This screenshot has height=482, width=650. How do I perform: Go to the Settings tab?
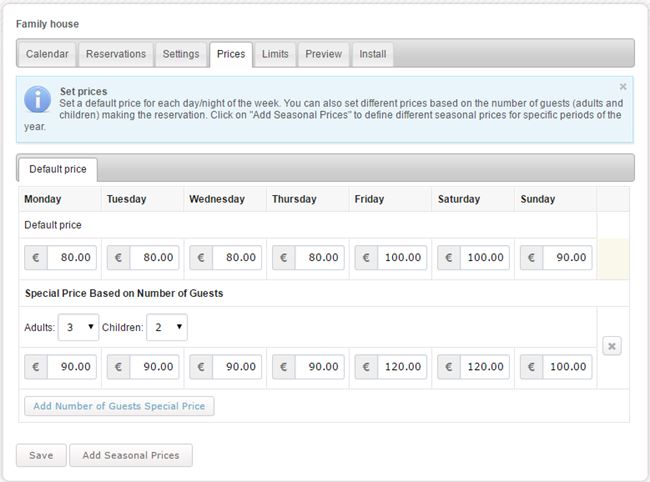[x=181, y=54]
